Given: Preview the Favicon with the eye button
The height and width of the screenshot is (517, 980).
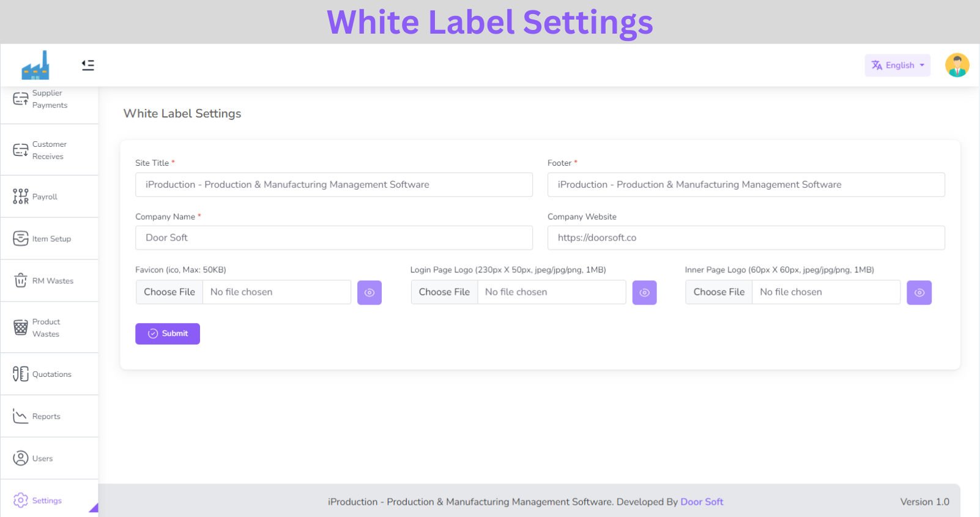Looking at the screenshot, I should [369, 292].
